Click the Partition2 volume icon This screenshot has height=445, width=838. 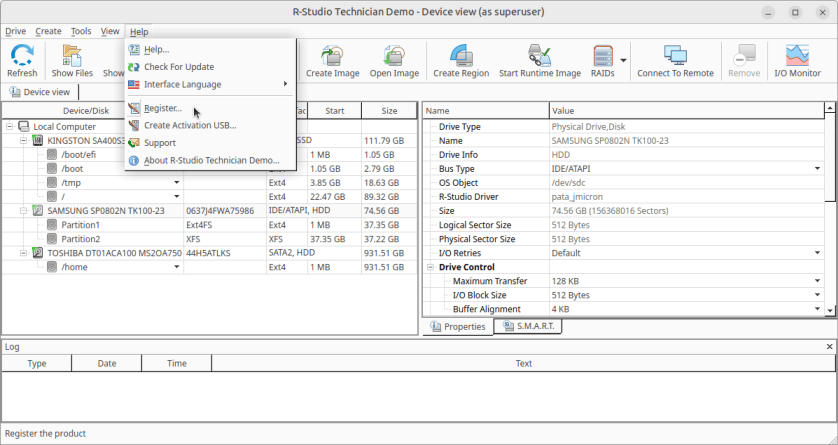tap(52, 239)
